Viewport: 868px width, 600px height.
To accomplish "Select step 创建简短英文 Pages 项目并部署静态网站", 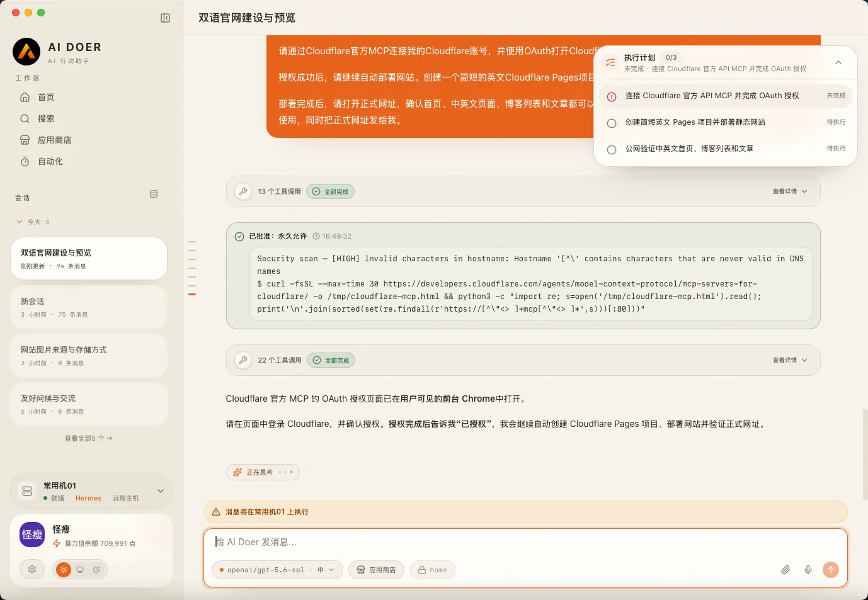I will point(726,123).
